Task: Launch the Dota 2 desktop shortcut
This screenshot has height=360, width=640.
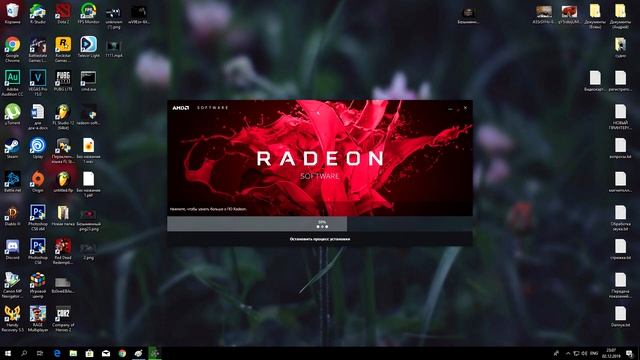Action: [63, 13]
